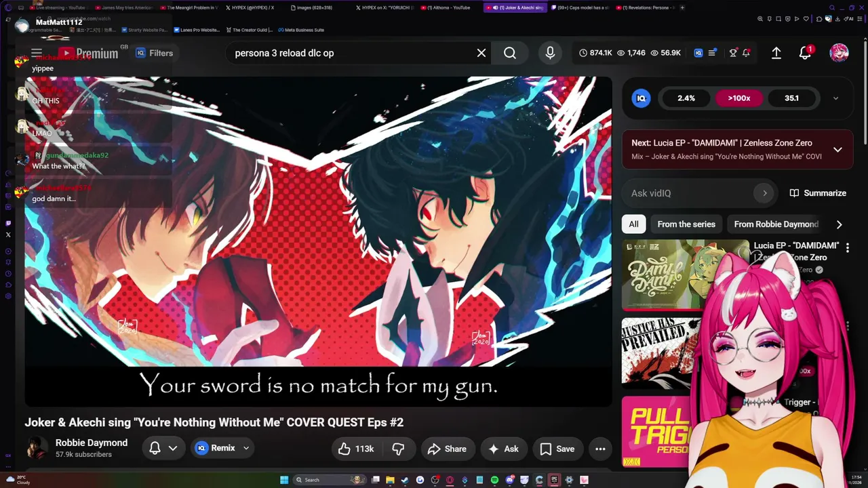Open Opera GX browser taskbar icon
868x488 pixels.
[x=450, y=480]
